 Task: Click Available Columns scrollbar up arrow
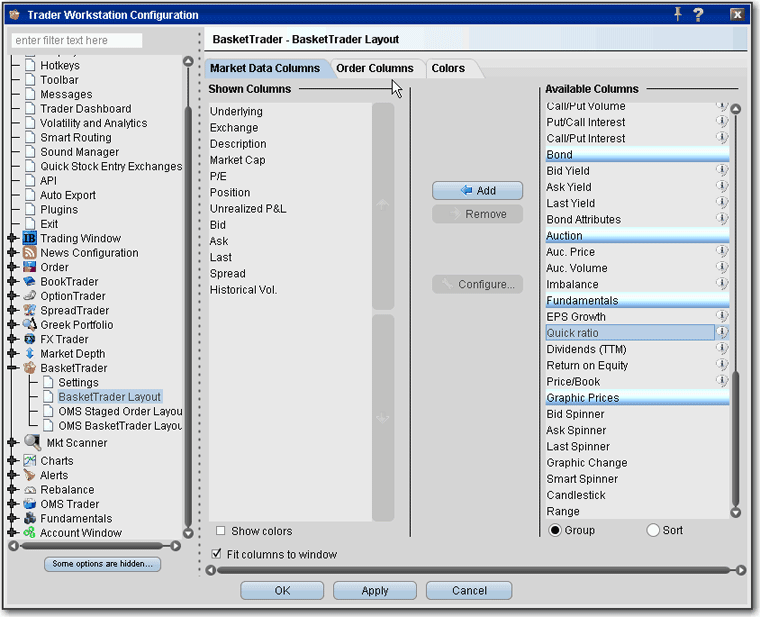pos(735,109)
